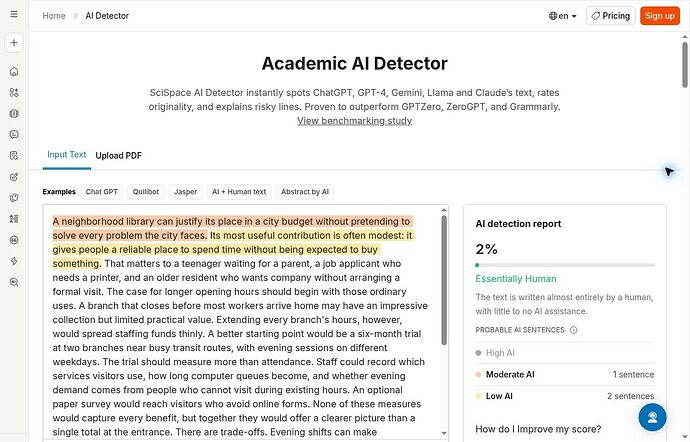This screenshot has height=442, width=690.
Task: Click the AI score progress bar
Action: (x=565, y=265)
